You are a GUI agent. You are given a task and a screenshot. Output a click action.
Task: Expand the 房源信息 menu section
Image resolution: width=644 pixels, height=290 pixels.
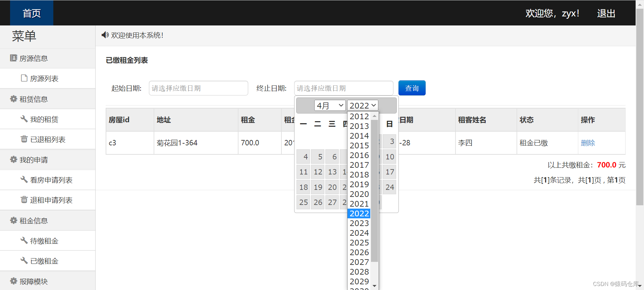48,58
